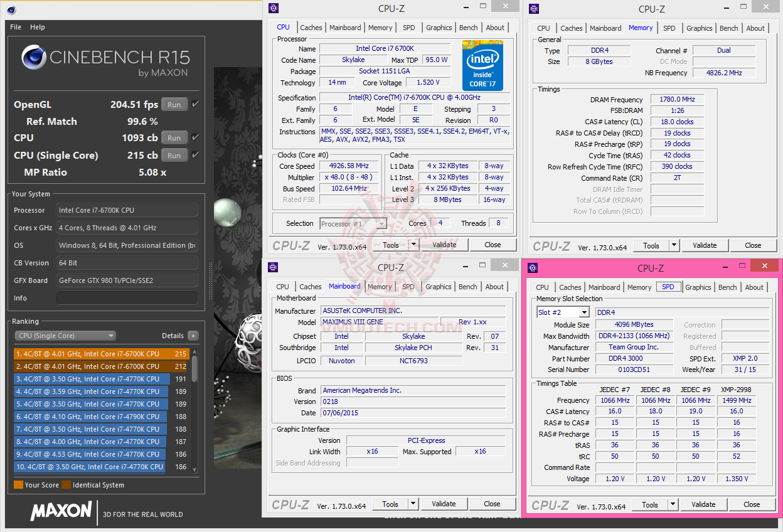Click the mainboard model MAXIMUS VIII GENE
This screenshot has width=783, height=532.
380,322
